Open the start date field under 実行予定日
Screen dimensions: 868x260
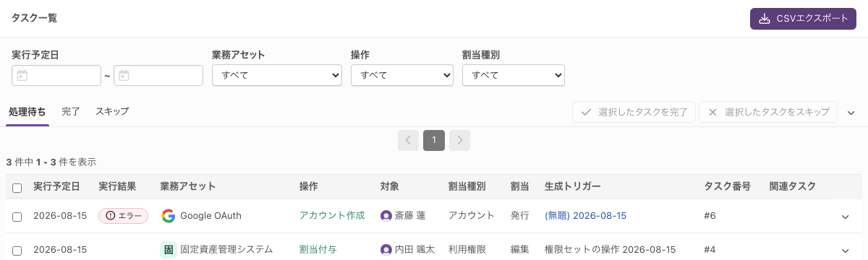coord(56,76)
